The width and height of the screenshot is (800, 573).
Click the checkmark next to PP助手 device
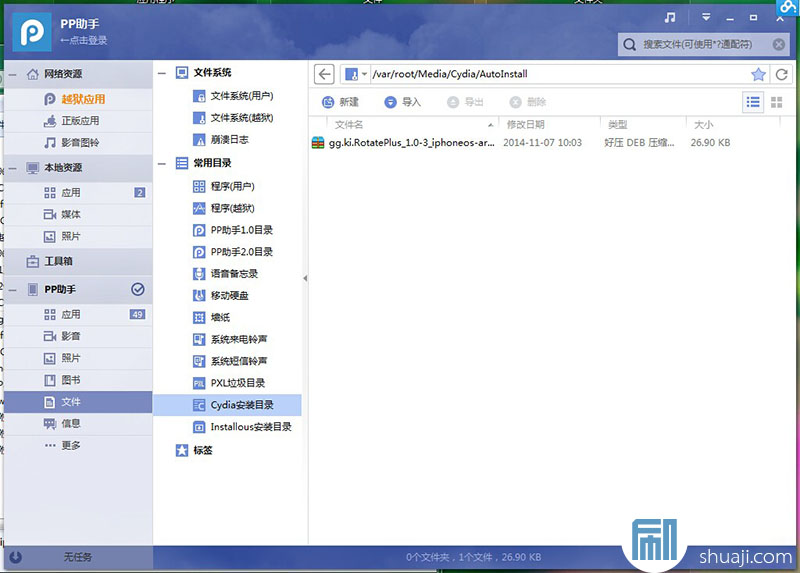(138, 290)
